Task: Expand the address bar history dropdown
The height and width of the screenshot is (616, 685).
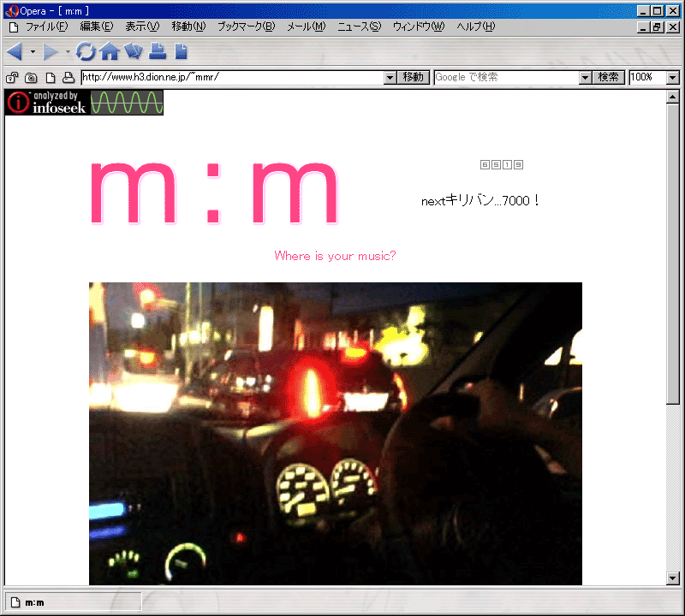Action: click(x=390, y=78)
